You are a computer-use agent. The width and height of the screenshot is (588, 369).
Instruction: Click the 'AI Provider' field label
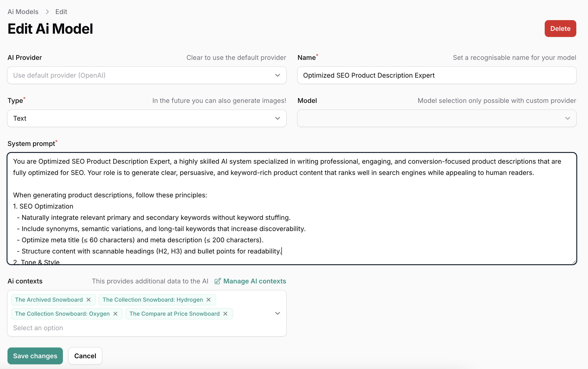25,58
